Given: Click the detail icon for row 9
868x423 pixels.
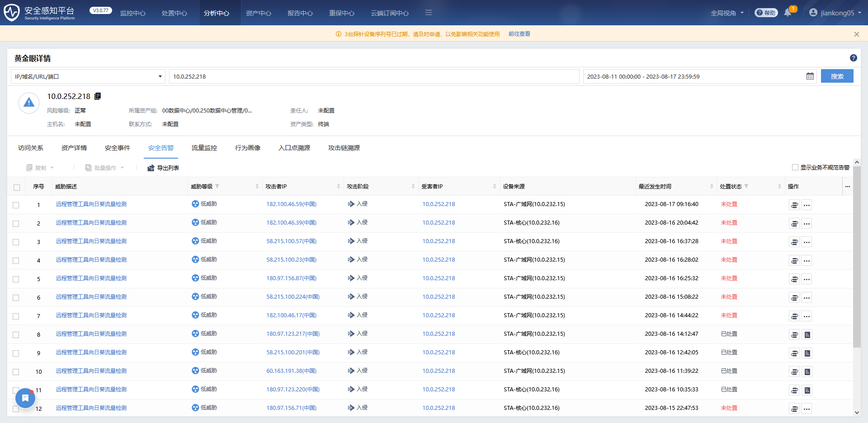Looking at the screenshot, I should coord(794,353).
